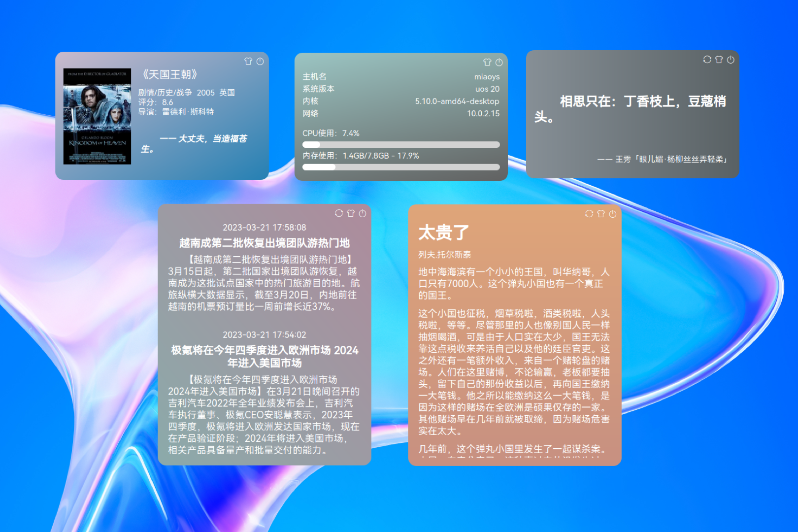Click the power icon on the 太贵了 story widget
This screenshot has width=798, height=532.
pyautogui.click(x=613, y=214)
